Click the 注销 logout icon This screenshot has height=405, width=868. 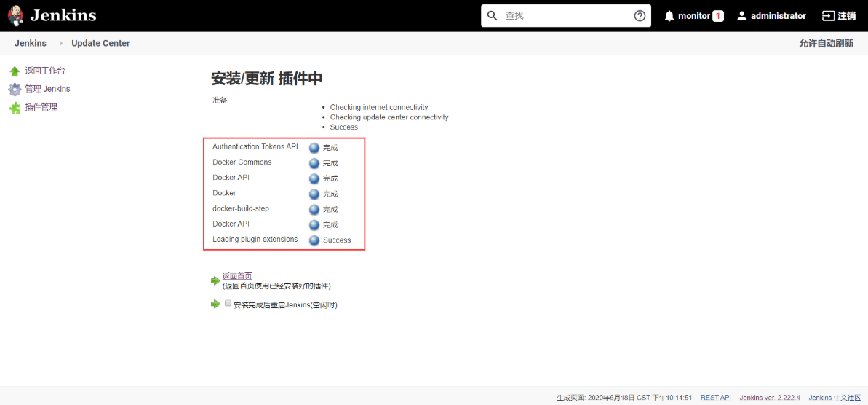tap(828, 16)
